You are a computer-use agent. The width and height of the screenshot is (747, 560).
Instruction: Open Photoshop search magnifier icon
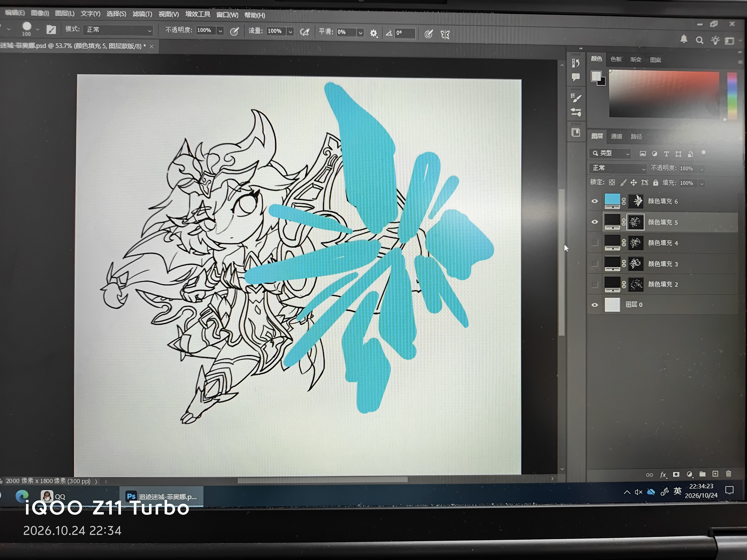[699, 40]
